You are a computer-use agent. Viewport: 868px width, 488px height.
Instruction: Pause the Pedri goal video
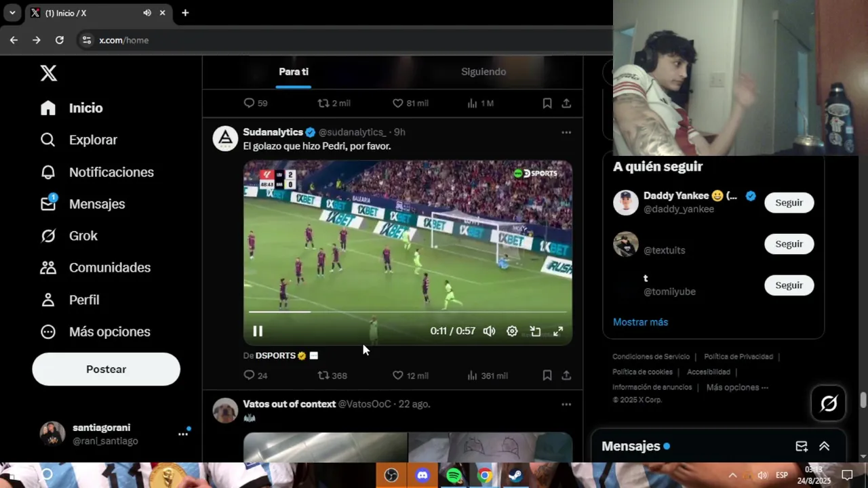[258, 331]
